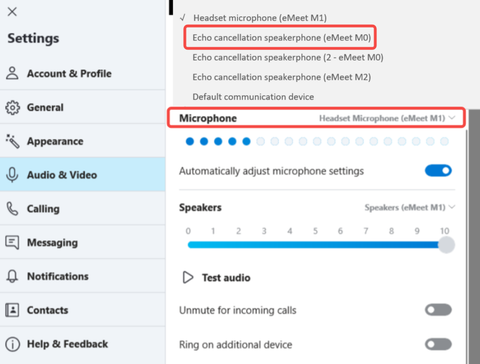
Task: Click the Settings heading text
Action: [33, 38]
